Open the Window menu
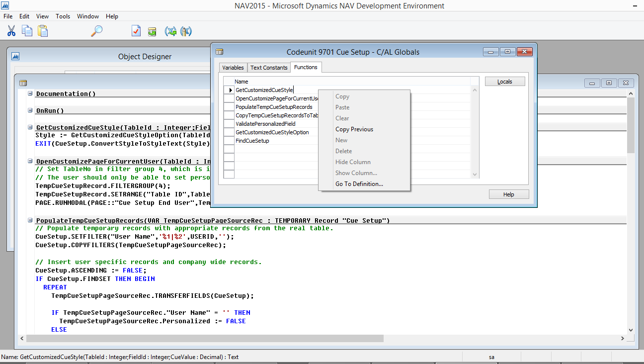644x364 pixels. 88,16
